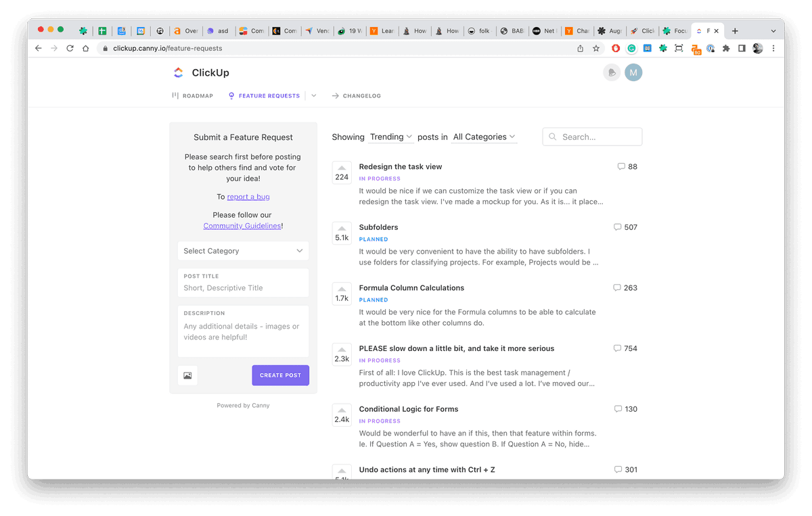The width and height of the screenshot is (812, 516).
Task: Upvote the 'Redesign the task view' post
Action: pos(342,173)
